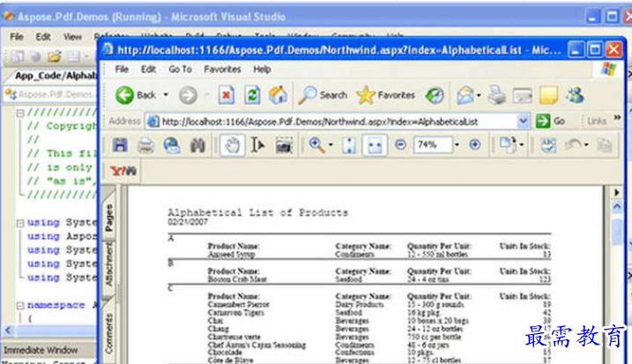Select the App_Code/Alphab... editor tab
This screenshot has height=364, width=632.
[56, 76]
